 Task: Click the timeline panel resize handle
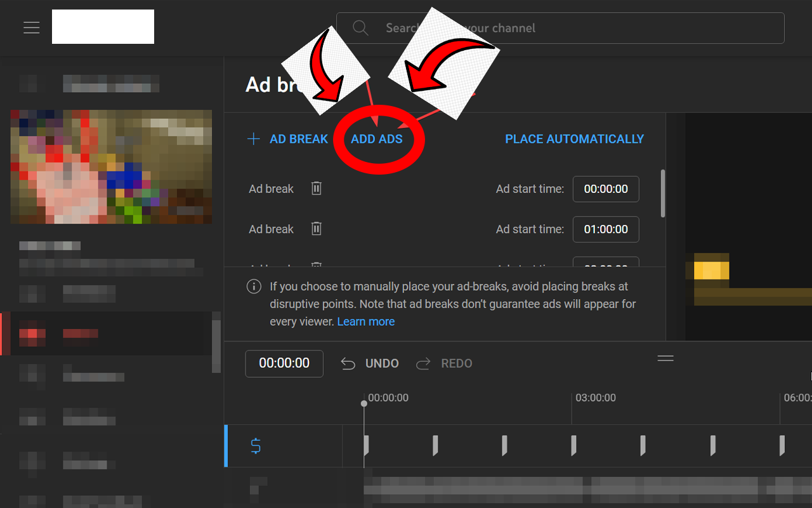tap(665, 358)
